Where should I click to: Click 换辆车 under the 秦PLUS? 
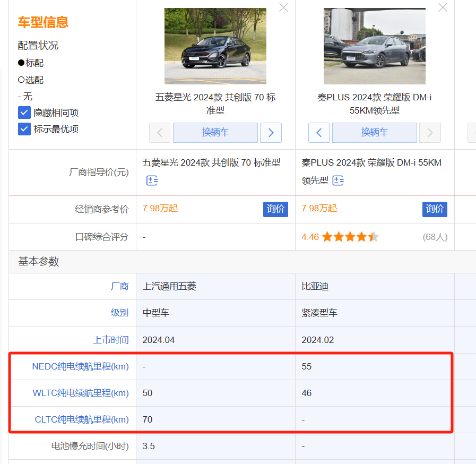click(374, 133)
